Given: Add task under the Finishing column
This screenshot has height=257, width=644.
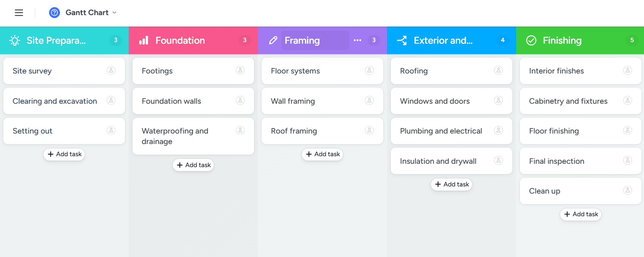Looking at the screenshot, I should click(x=581, y=214).
